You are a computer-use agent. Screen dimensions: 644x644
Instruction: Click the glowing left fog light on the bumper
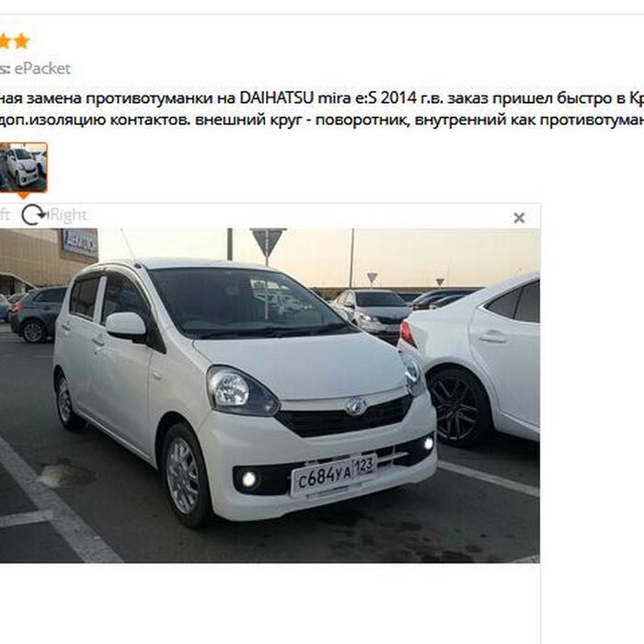pyautogui.click(x=249, y=479)
